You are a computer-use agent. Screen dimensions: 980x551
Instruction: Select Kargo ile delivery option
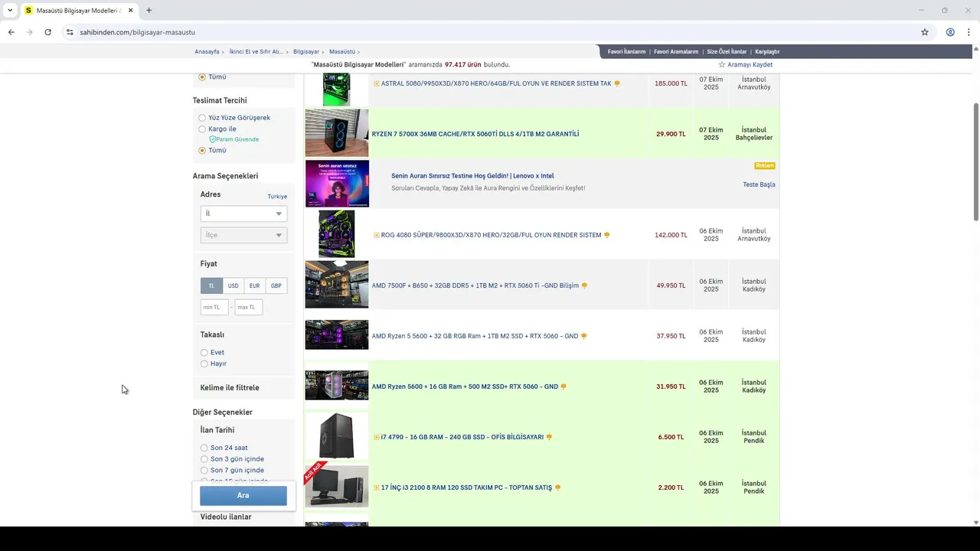[x=202, y=129]
